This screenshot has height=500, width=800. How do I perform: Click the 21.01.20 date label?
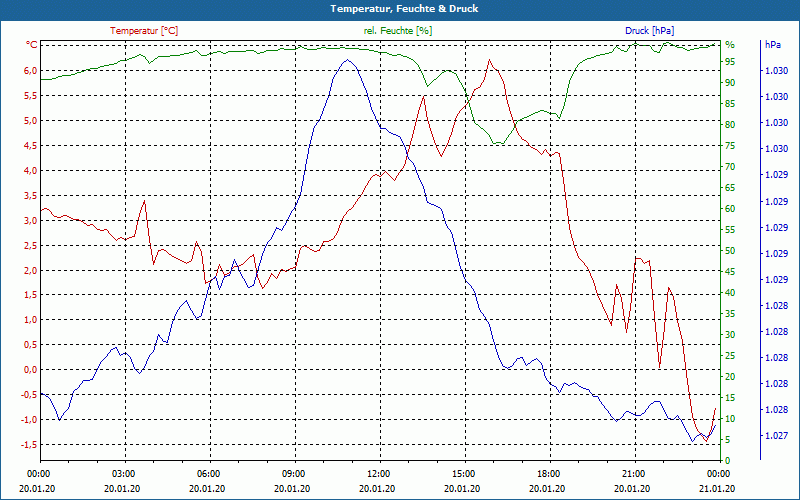point(718,488)
